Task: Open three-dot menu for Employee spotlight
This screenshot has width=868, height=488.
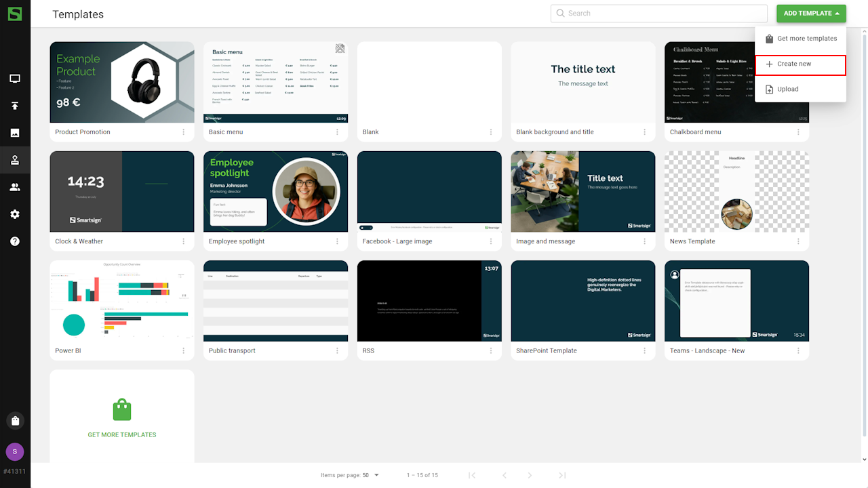Action: [x=337, y=241]
